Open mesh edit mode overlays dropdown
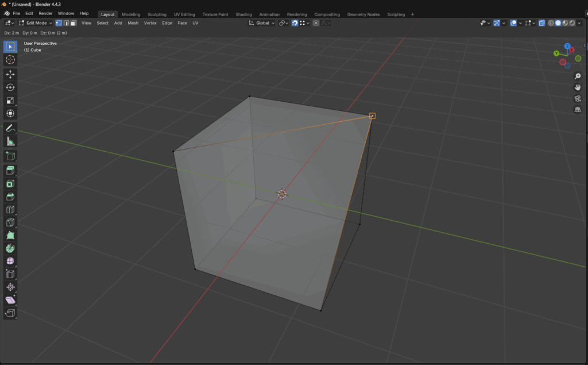 pyautogui.click(x=530, y=23)
